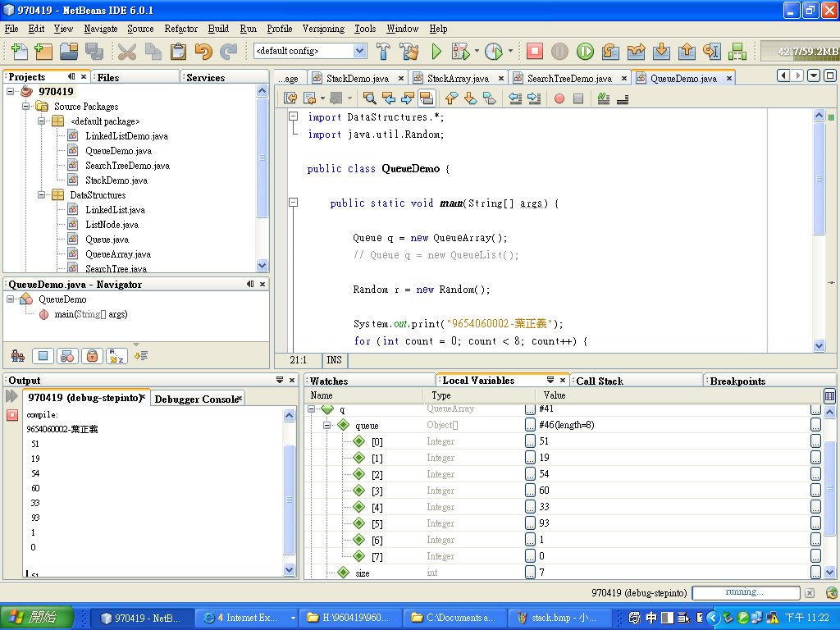Viewport: 840px width, 630px height.
Task: Click the New Project toolbar icon
Action: [x=43, y=52]
